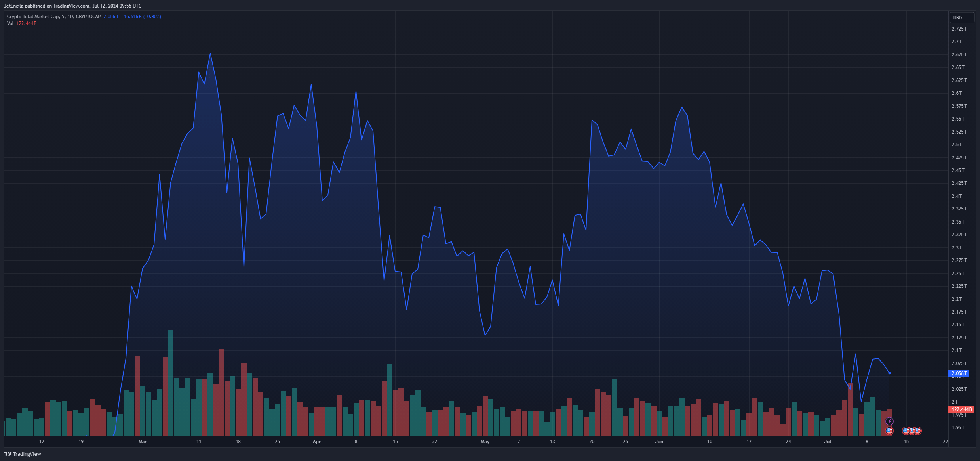
Task: Open the USD currency selector
Action: [962, 17]
